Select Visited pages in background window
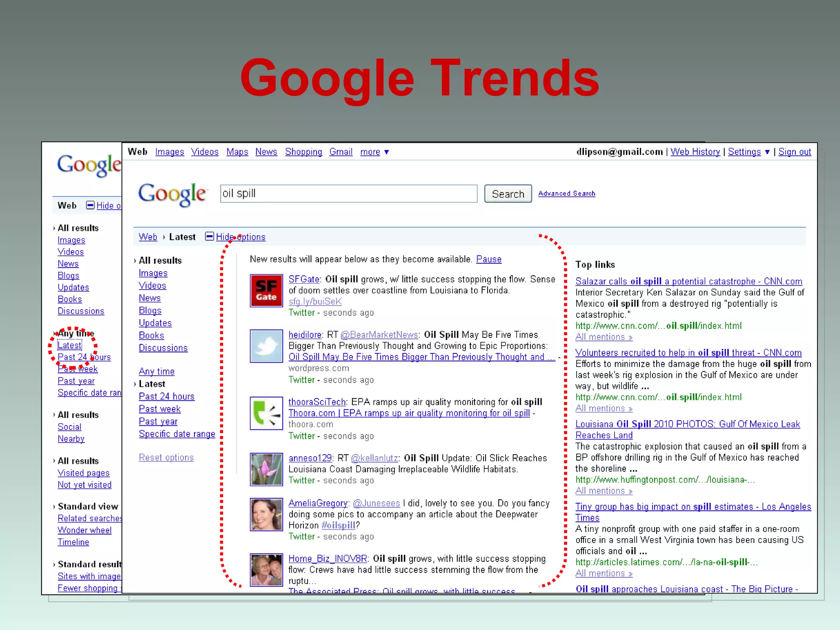This screenshot has width=840, height=630. click(x=83, y=473)
